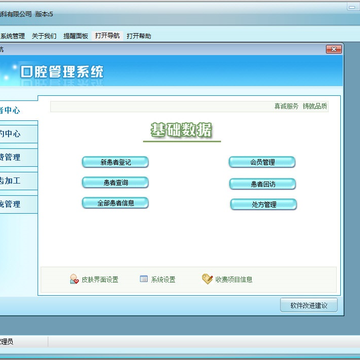Open the 系统管理 menu in the menu bar
Screen dimensions: 360x360
coord(12,36)
